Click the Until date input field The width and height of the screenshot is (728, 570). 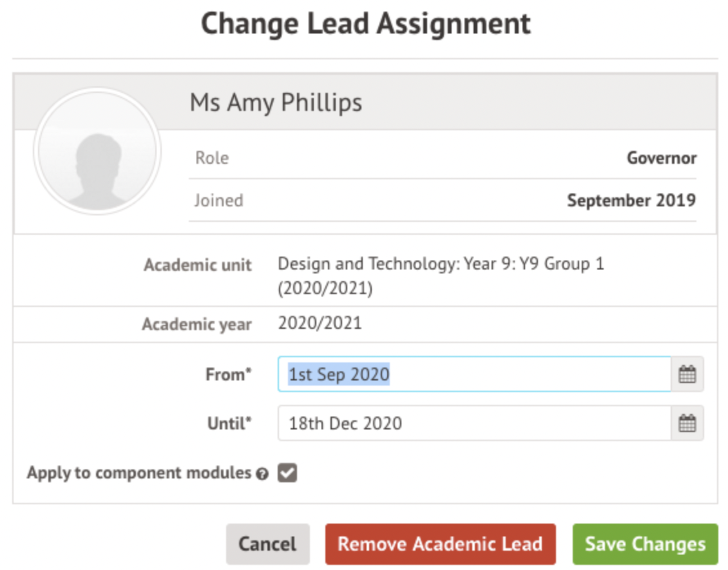click(474, 424)
